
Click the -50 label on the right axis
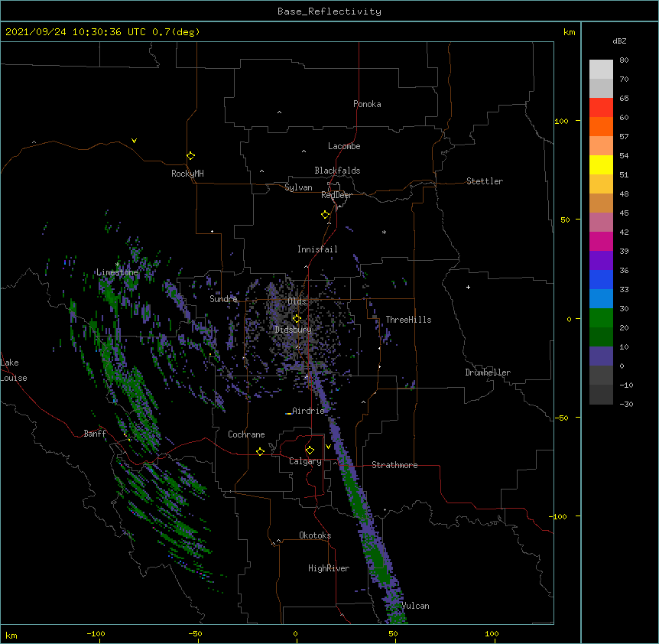pos(561,418)
